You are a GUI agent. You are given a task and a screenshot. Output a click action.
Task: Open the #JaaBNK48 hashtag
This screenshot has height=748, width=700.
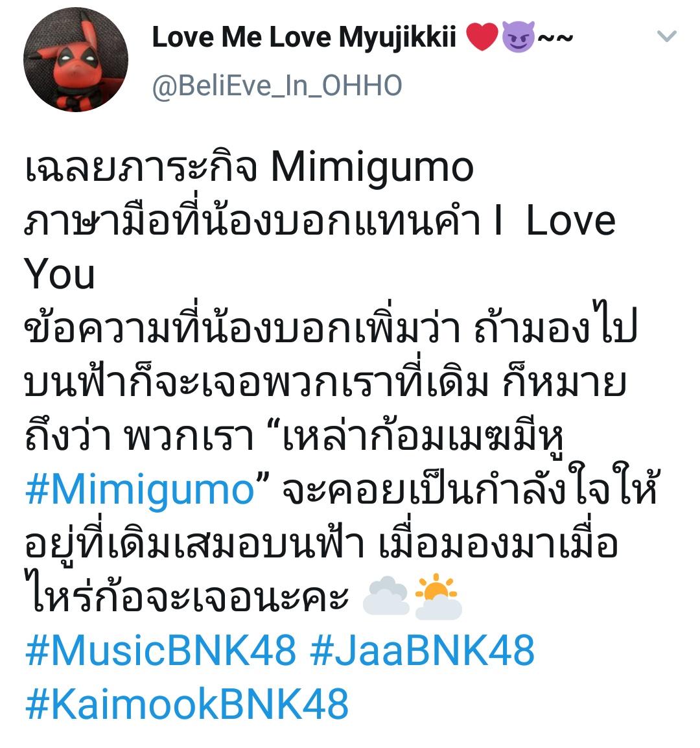point(423,650)
